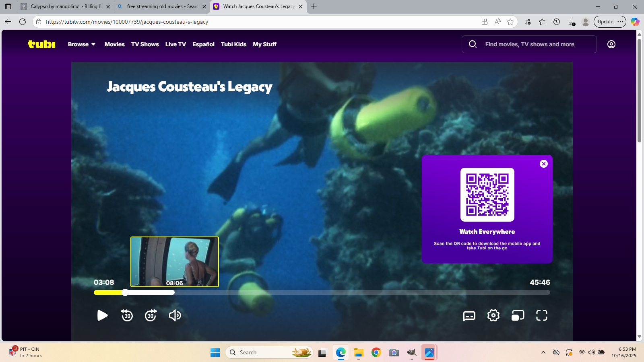The height and width of the screenshot is (362, 644).
Task: Open browser Settings and more menu
Action: (620, 22)
